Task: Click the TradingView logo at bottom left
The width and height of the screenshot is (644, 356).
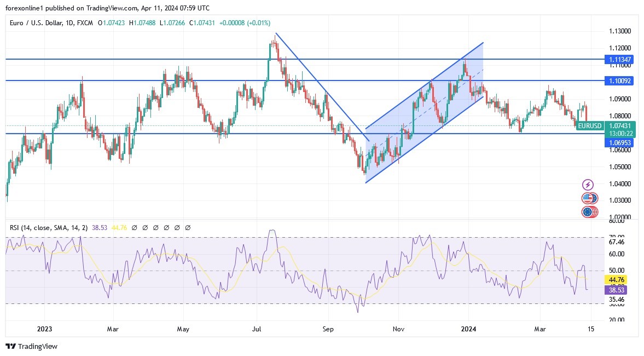Action: coord(30,347)
